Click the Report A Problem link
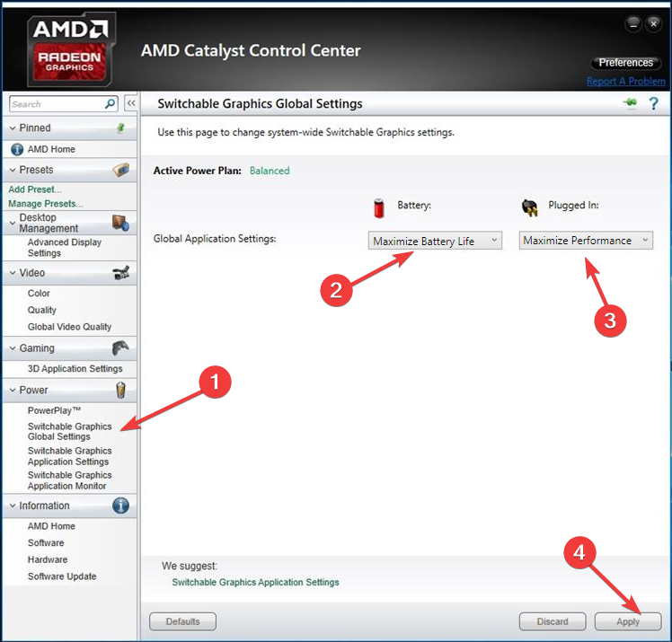This screenshot has height=642, width=672. [625, 81]
